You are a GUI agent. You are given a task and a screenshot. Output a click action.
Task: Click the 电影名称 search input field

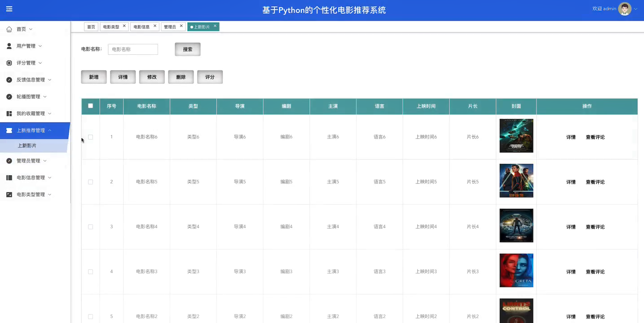pyautogui.click(x=133, y=49)
